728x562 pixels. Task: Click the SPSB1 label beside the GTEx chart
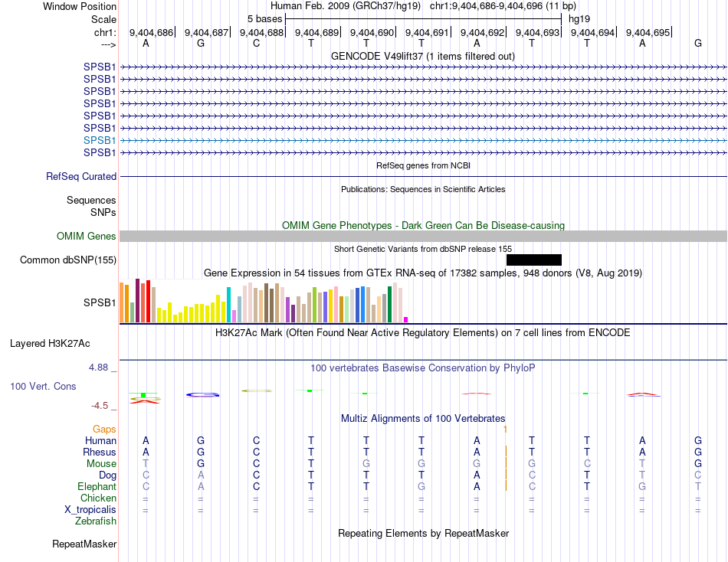tap(100, 302)
